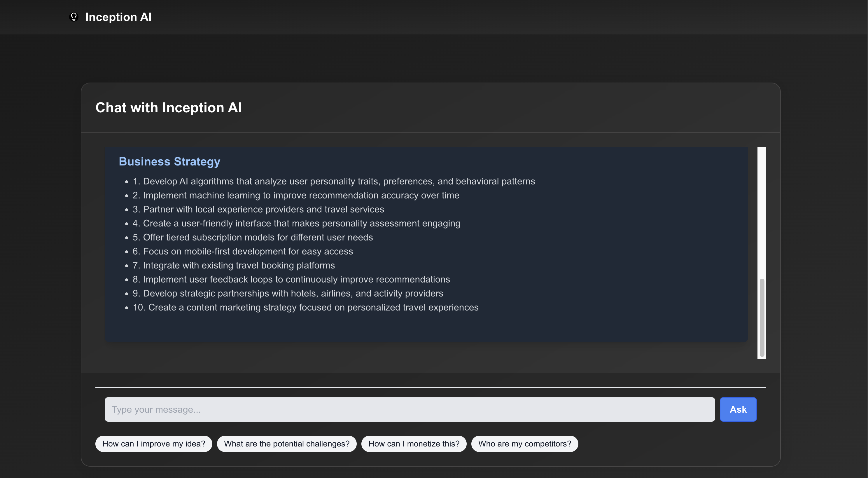Click the lightbulb logo icon
This screenshot has width=868, height=478.
[x=74, y=17]
